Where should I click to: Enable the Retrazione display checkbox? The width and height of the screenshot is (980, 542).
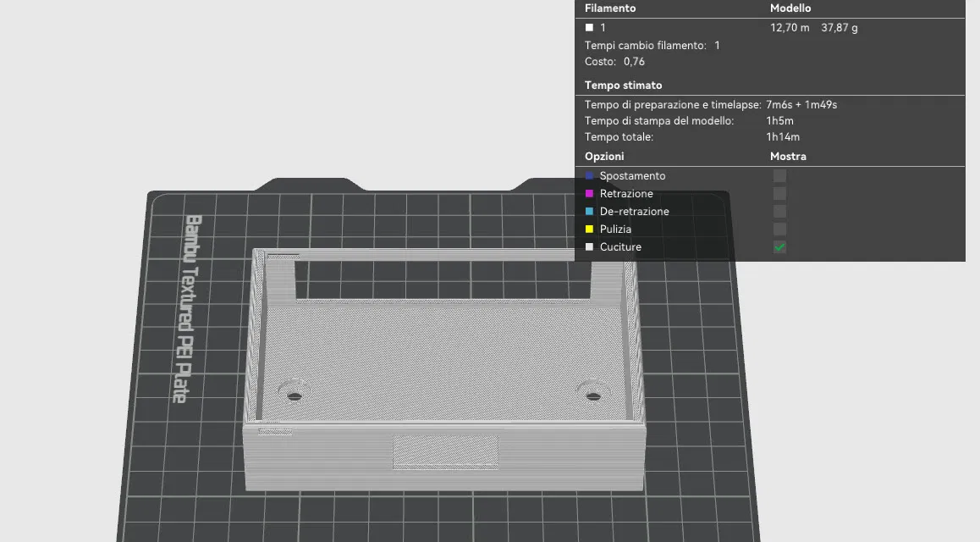tap(779, 194)
